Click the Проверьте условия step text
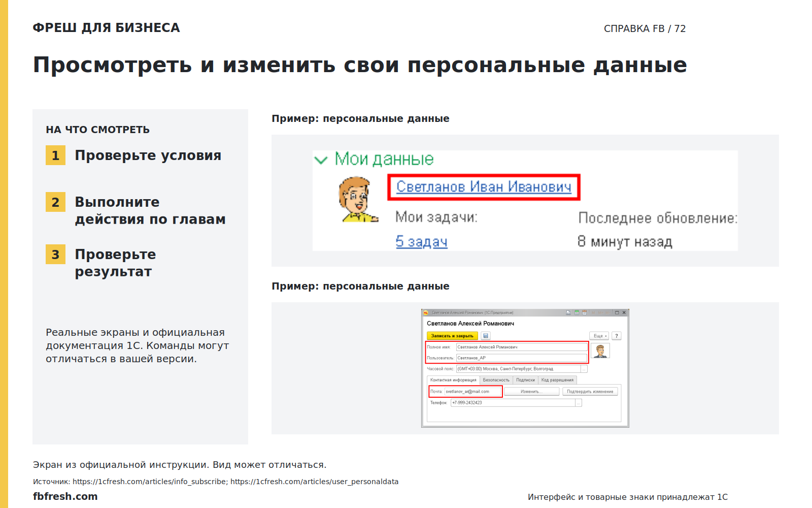Viewport: 812px width, 508px height. (x=148, y=155)
